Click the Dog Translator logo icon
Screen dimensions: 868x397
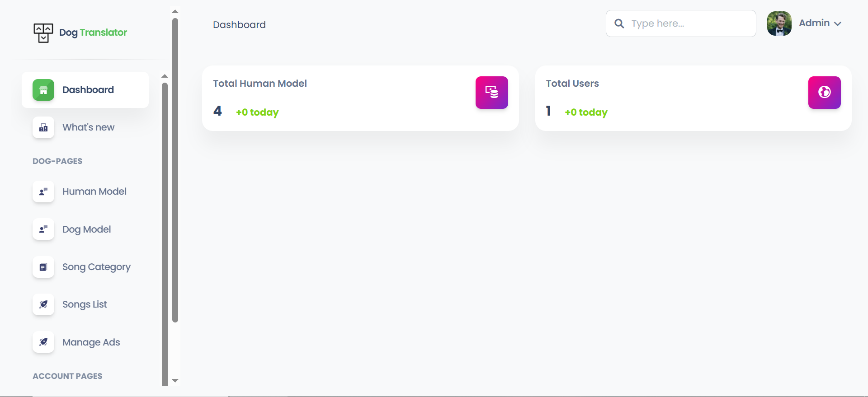click(43, 33)
